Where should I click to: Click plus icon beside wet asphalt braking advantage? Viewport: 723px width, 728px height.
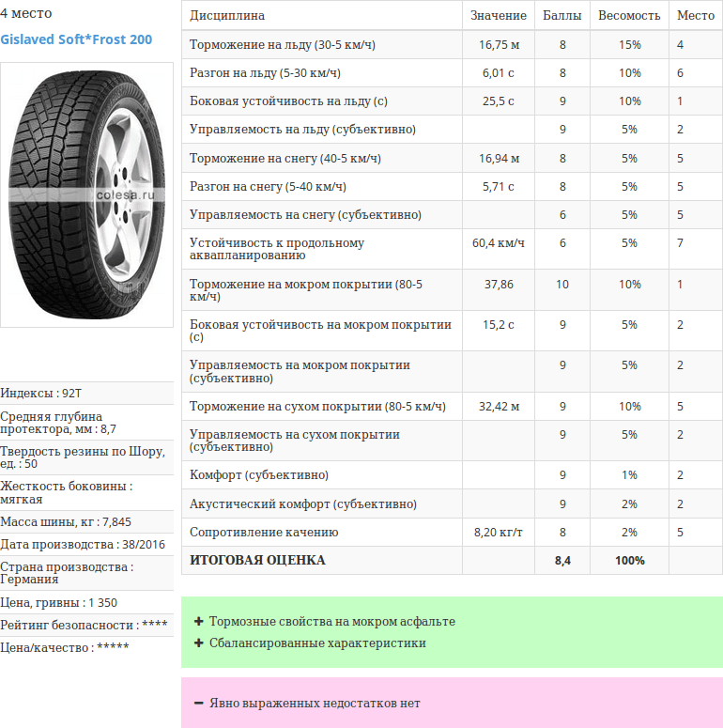(x=198, y=622)
